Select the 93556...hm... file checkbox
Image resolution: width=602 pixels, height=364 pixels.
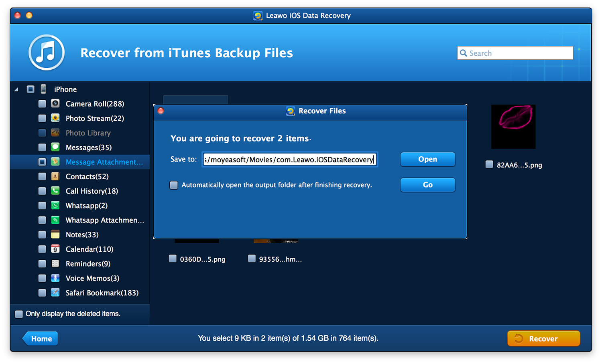[x=252, y=259]
